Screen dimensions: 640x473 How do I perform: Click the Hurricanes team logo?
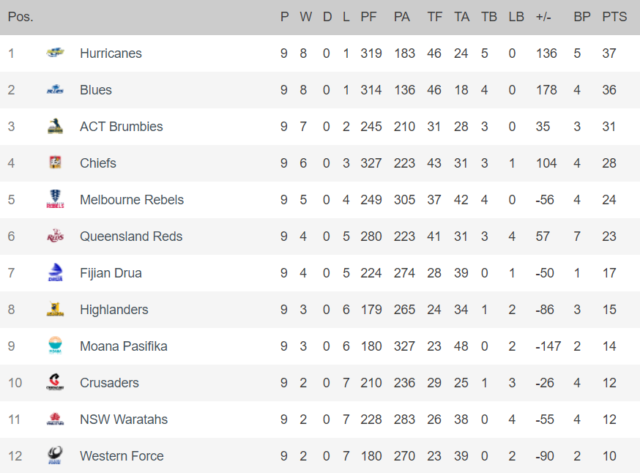pyautogui.click(x=55, y=53)
